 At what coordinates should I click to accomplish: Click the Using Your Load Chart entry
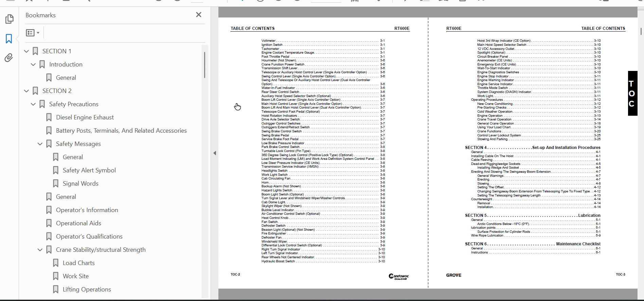[x=539, y=127]
